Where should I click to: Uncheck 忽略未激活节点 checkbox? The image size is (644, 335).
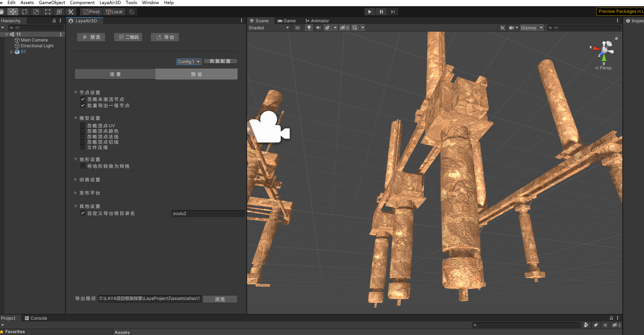(x=83, y=99)
